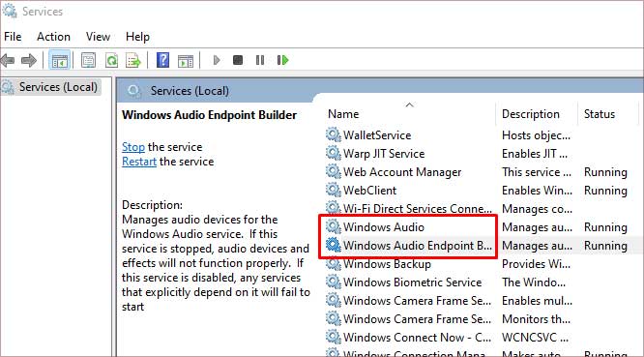This screenshot has width=644, height=357.
Task: Click the Export List toolbar icon
Action: point(133,60)
